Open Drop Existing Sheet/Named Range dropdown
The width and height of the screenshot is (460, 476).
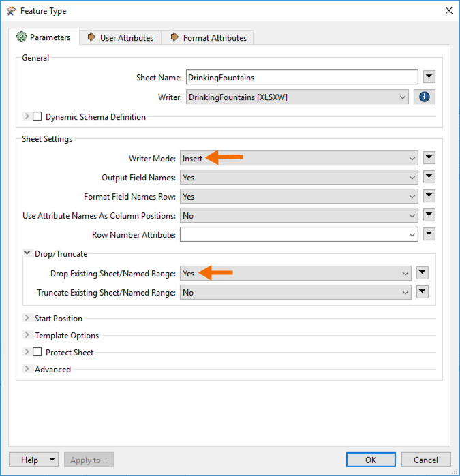click(x=296, y=273)
